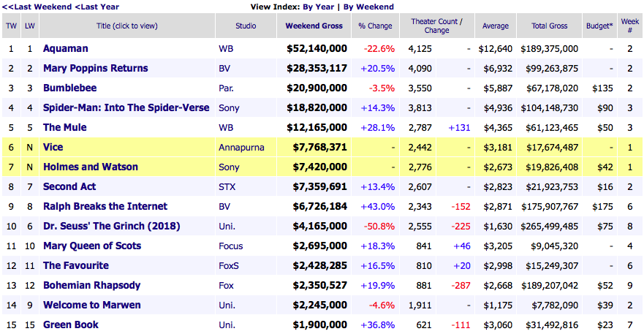
Task: Click the % Change column header
Action: [375, 26]
